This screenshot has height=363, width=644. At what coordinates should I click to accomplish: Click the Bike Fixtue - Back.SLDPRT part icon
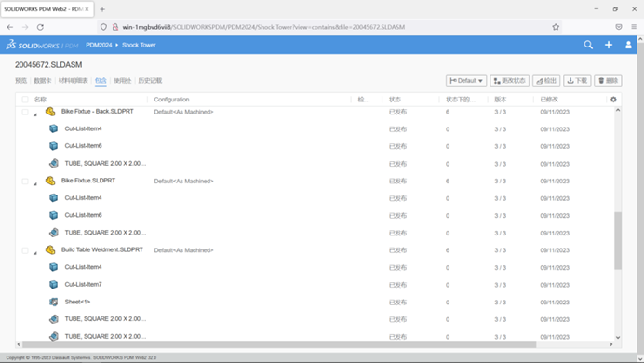pos(50,112)
